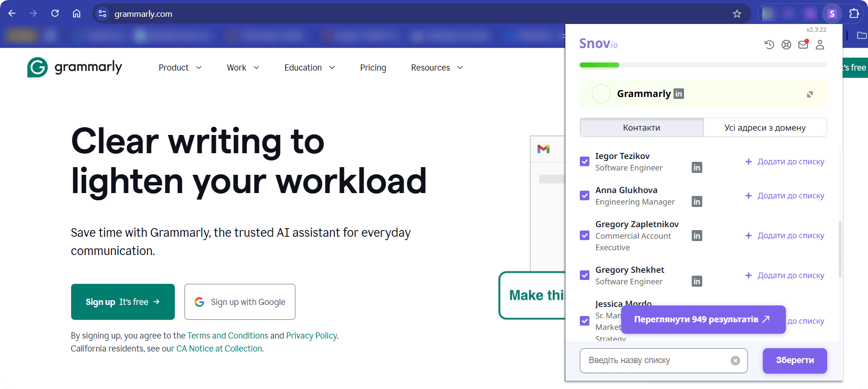
Task: View site information icon in address bar
Action: [102, 14]
